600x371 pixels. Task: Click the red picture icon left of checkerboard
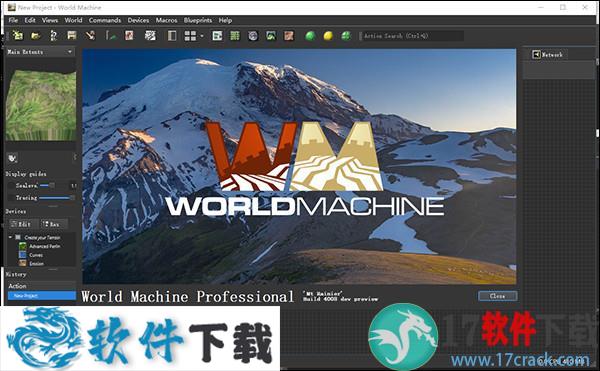tap(129, 36)
